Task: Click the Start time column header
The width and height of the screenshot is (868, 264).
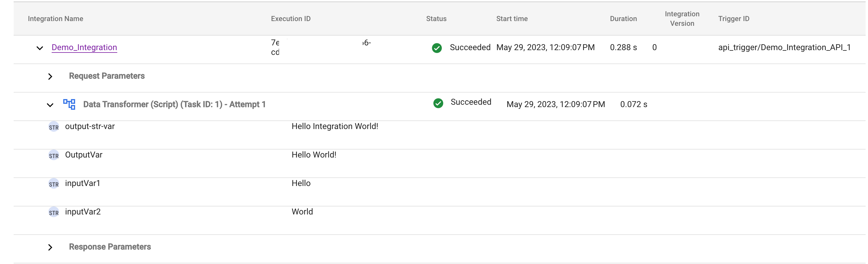Action: point(512,19)
